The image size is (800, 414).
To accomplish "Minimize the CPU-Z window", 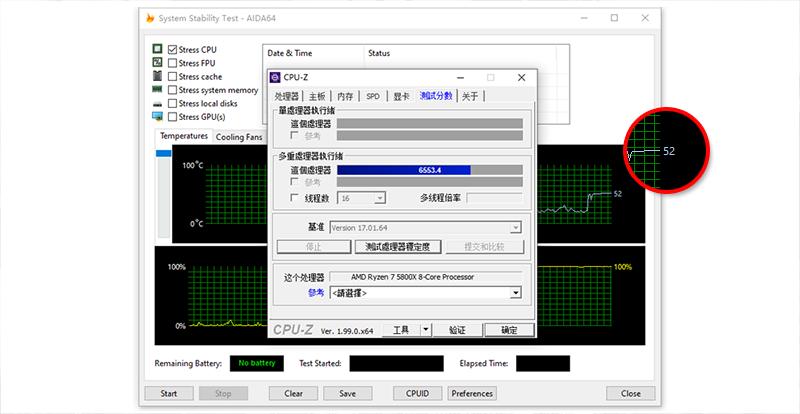I will click(x=461, y=78).
